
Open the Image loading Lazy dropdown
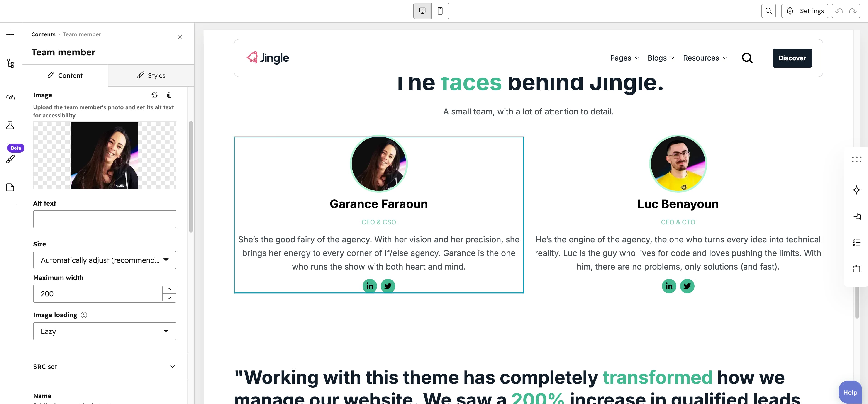click(105, 331)
